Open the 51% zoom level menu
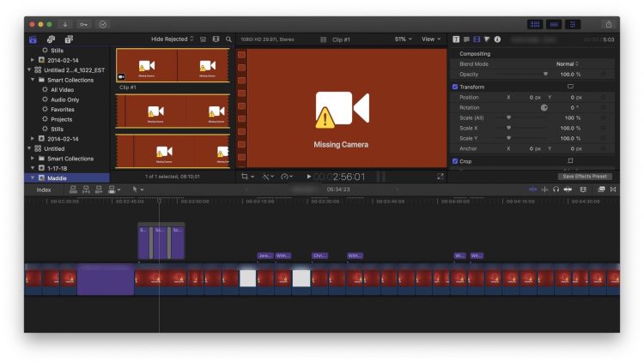This screenshot has height=361, width=644. click(403, 39)
